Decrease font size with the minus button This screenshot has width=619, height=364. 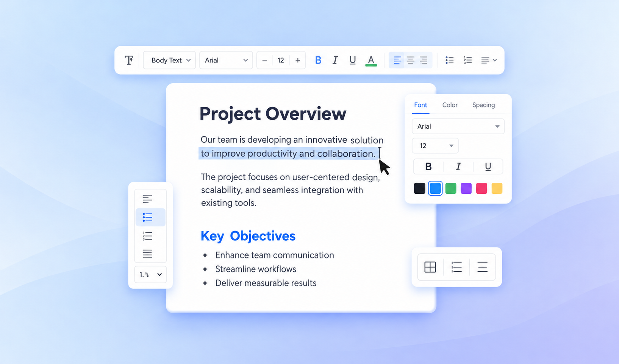tap(265, 60)
